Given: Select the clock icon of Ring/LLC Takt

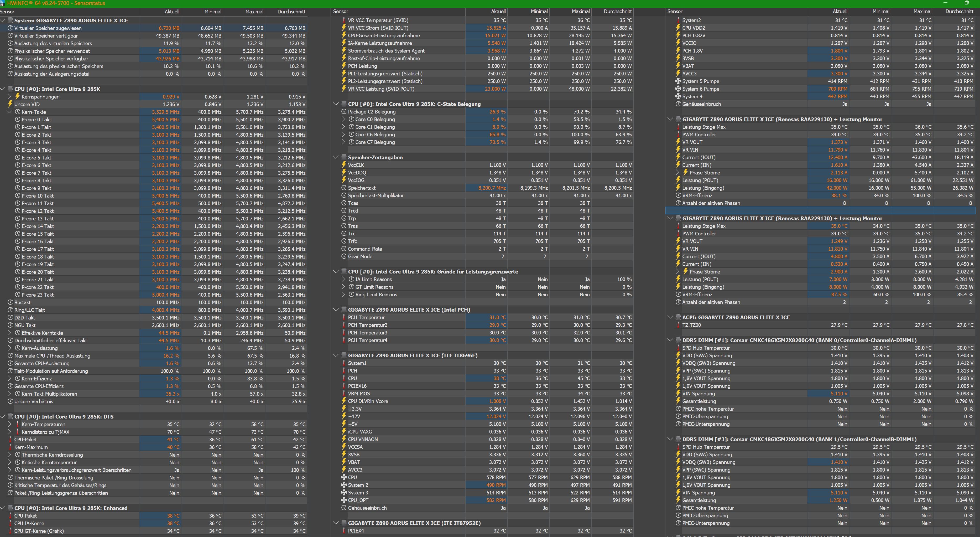Looking at the screenshot, I should 10,310.
